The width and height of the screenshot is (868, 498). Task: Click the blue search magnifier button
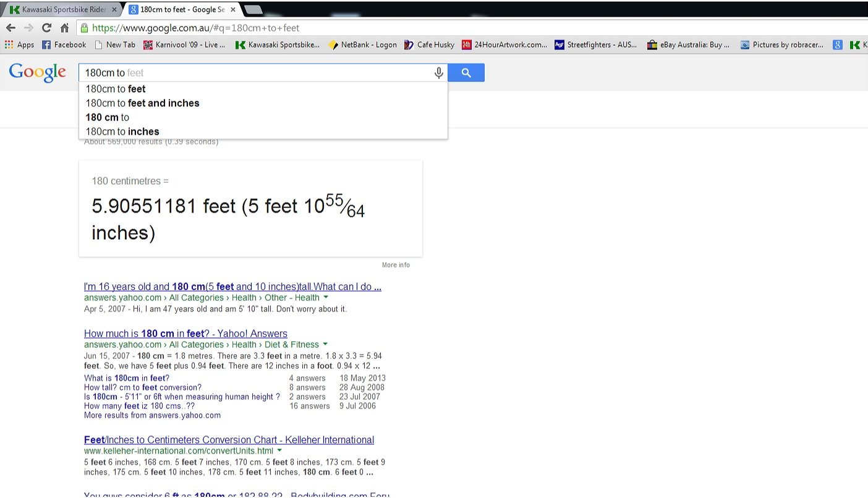coord(466,73)
